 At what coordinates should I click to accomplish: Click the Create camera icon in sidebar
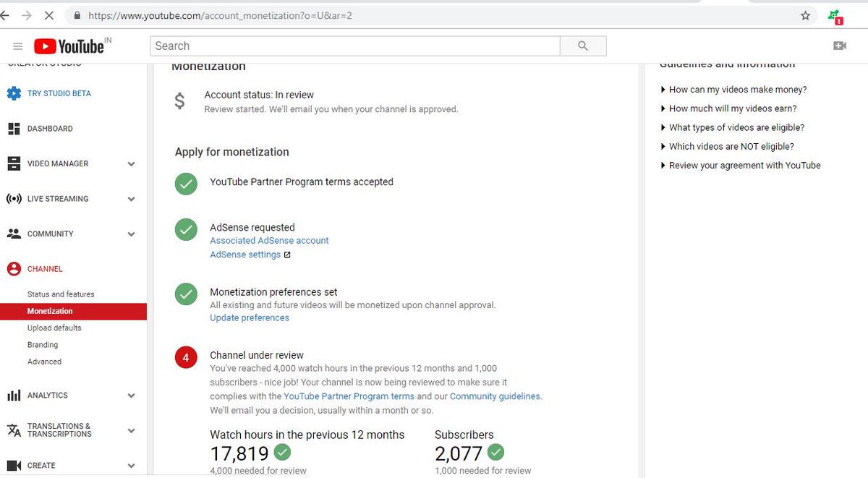14,466
